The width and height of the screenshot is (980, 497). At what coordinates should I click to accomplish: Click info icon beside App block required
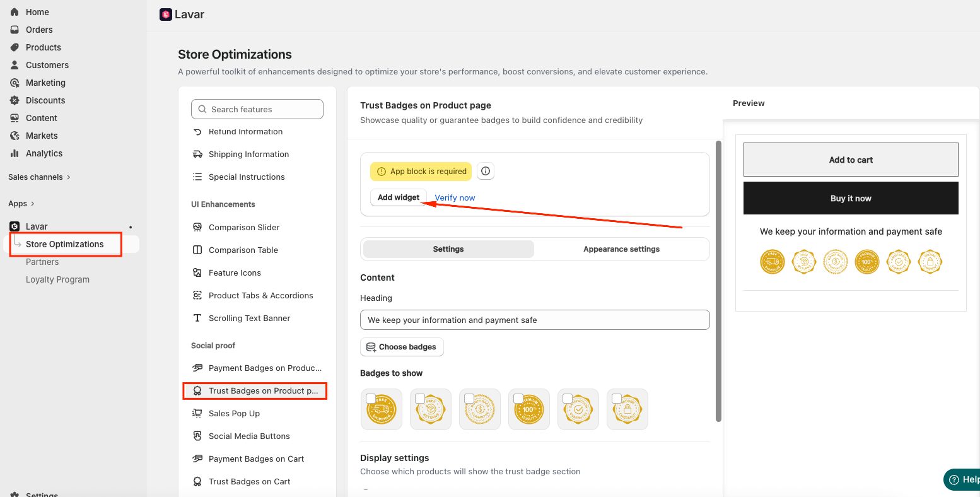tap(486, 171)
